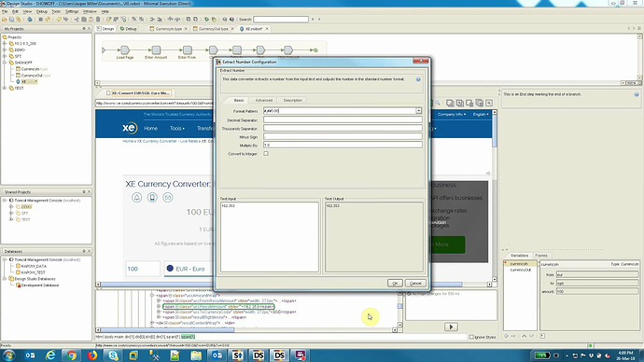Click the bell alert icon on XE page

tap(137, 198)
